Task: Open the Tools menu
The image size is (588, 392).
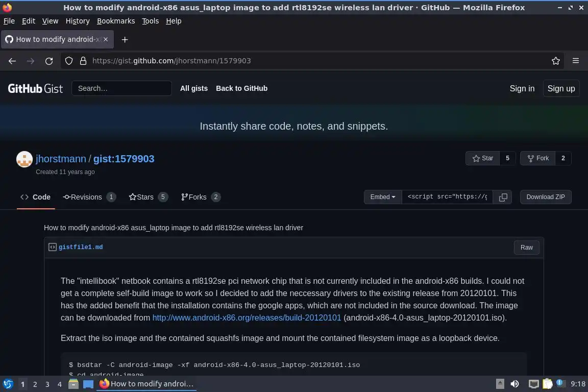Action: (151, 21)
